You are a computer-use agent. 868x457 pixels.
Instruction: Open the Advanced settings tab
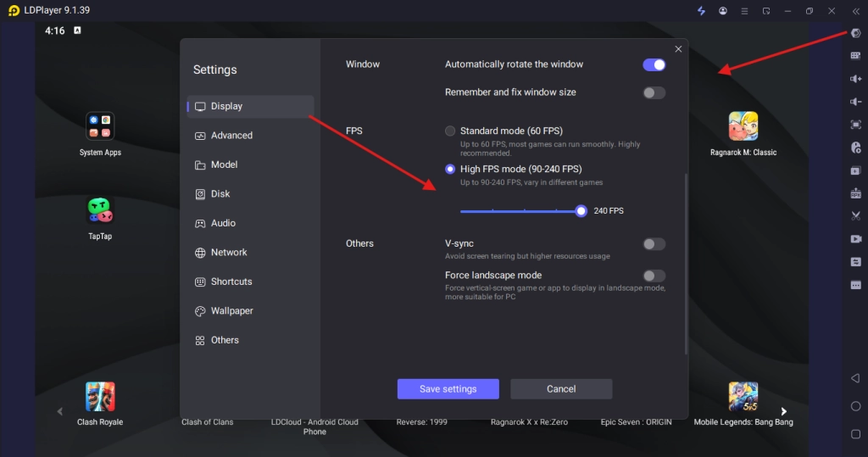point(250,136)
